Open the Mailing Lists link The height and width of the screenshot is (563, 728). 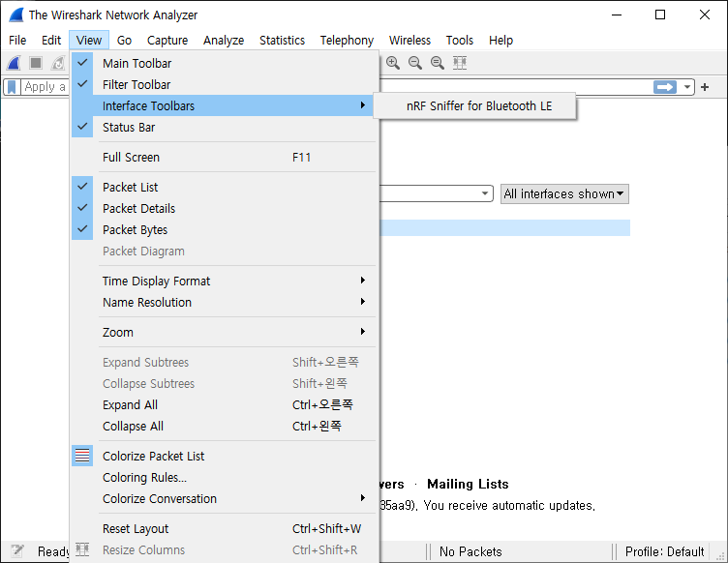tap(468, 485)
